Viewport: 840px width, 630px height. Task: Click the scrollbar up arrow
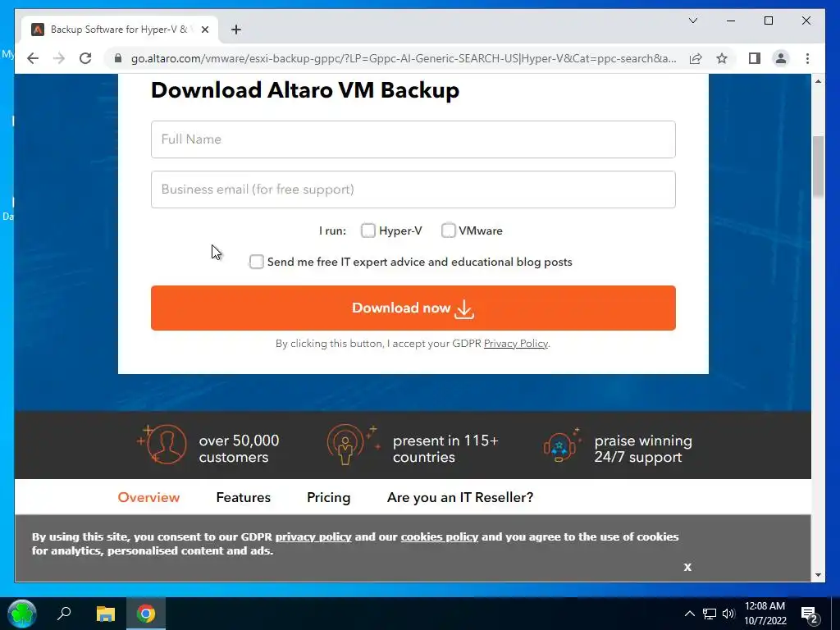tap(818, 81)
